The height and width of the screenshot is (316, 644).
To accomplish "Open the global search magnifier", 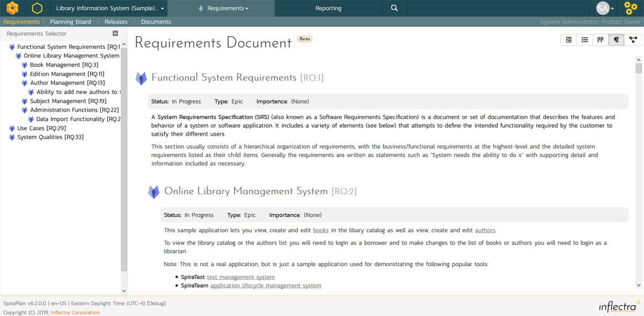I will click(394, 8).
